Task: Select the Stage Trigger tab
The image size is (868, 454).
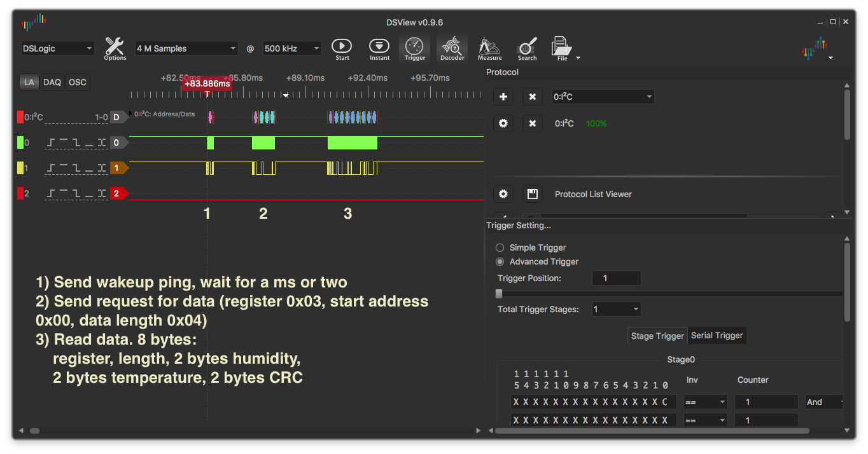Action: [x=657, y=336]
